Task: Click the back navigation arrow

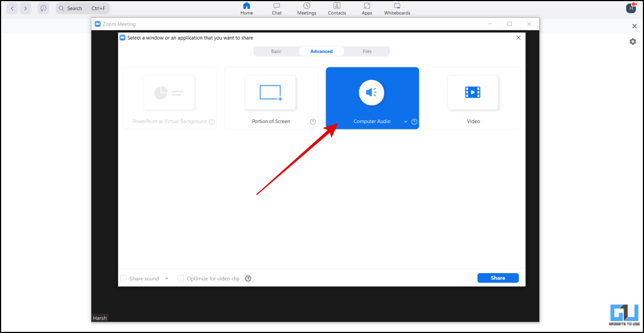Action: [x=12, y=8]
